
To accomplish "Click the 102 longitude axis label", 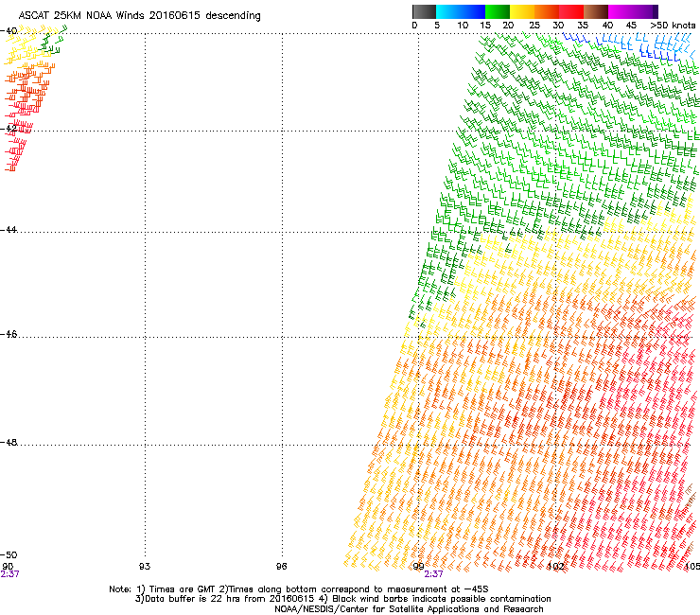I will 555,567.
